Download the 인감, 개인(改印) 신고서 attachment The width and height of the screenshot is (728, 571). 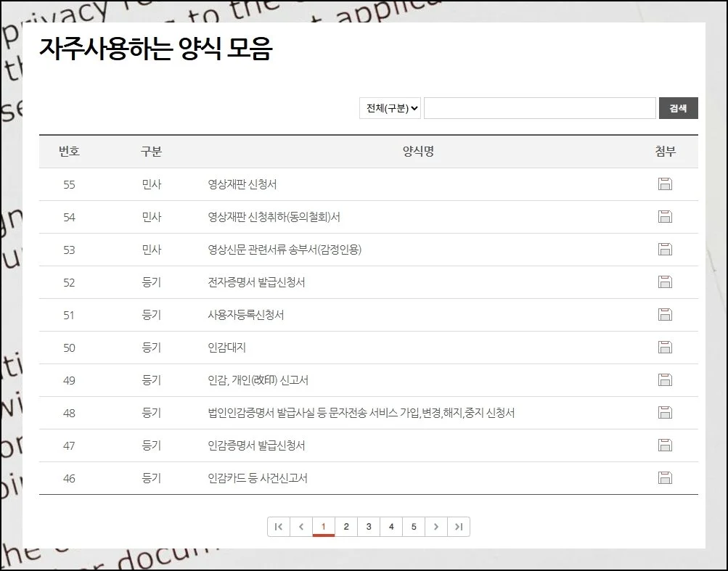[665, 380]
